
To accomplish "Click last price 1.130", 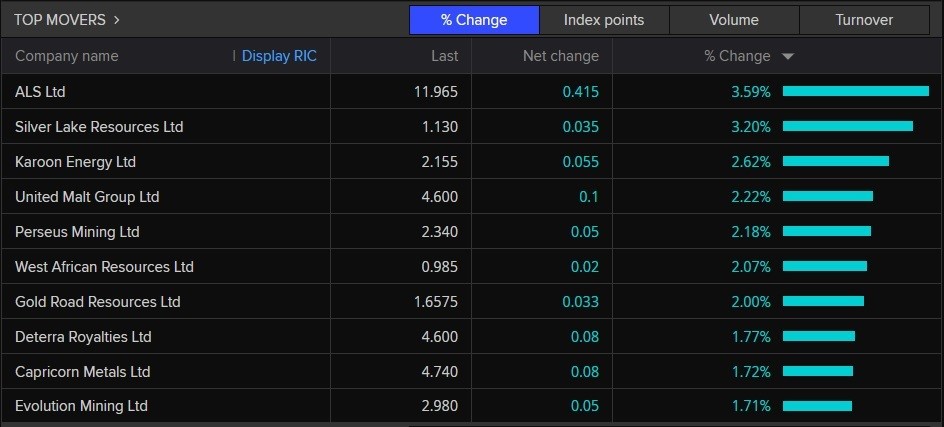I will tap(439, 127).
